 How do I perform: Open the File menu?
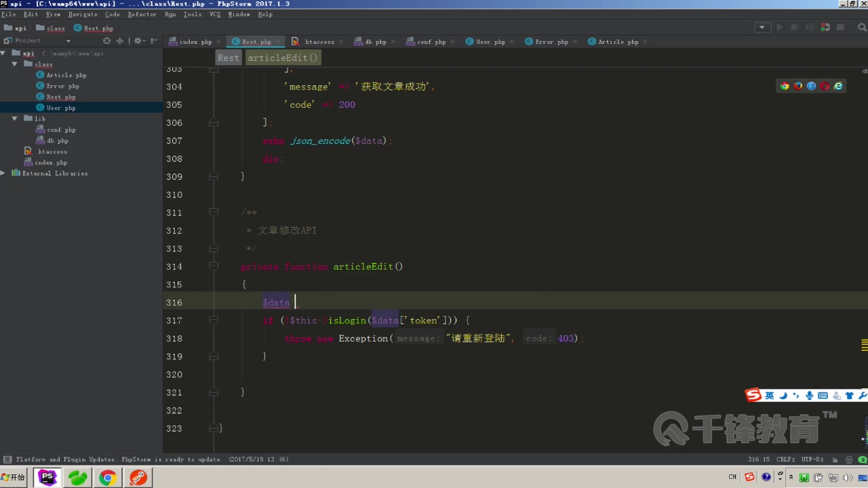pyautogui.click(x=9, y=14)
